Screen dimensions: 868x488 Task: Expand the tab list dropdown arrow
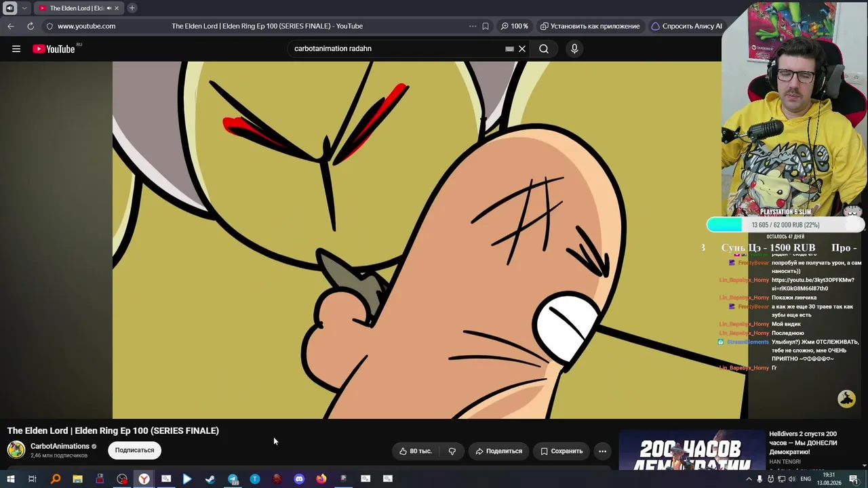tap(24, 8)
